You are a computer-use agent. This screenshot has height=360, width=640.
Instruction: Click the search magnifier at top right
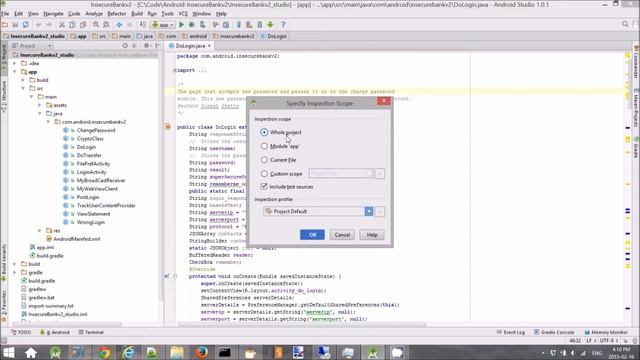click(625, 24)
